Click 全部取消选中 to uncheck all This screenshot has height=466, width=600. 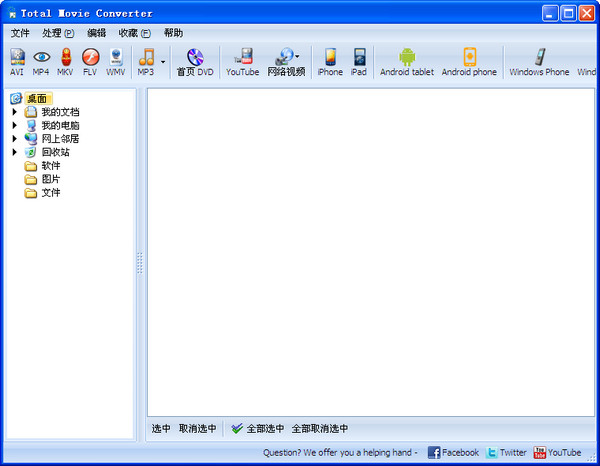click(320, 429)
